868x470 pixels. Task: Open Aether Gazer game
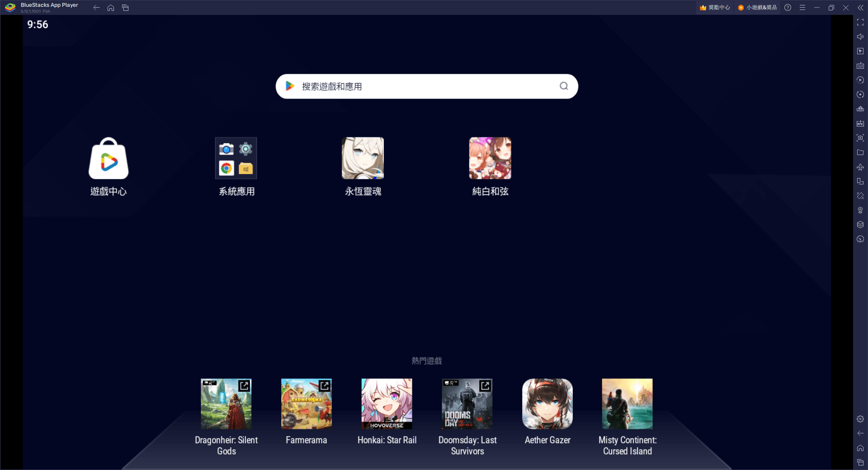547,404
